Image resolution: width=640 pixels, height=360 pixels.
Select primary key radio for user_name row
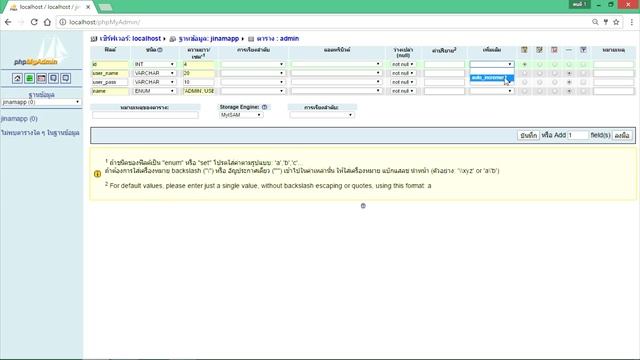[x=524, y=73]
